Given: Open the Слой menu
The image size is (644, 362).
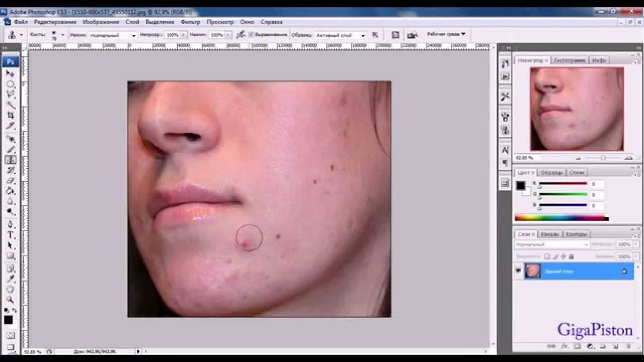Looking at the screenshot, I should [132, 22].
